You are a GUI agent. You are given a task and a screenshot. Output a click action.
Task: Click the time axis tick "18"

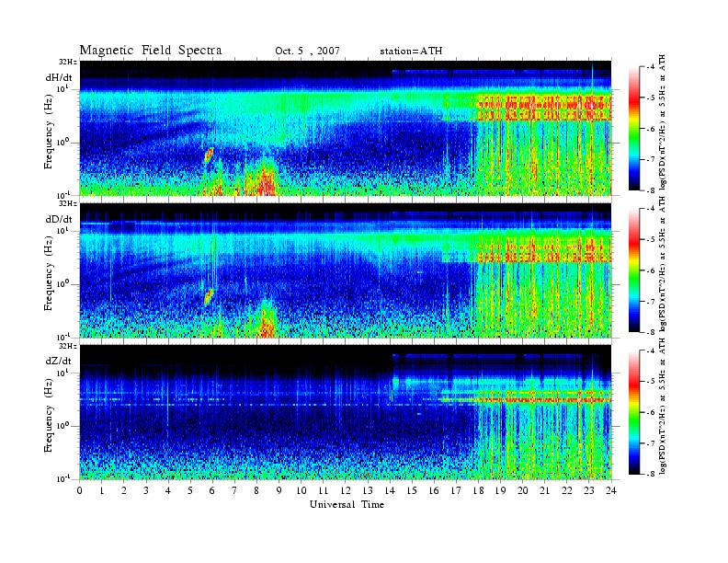point(478,490)
